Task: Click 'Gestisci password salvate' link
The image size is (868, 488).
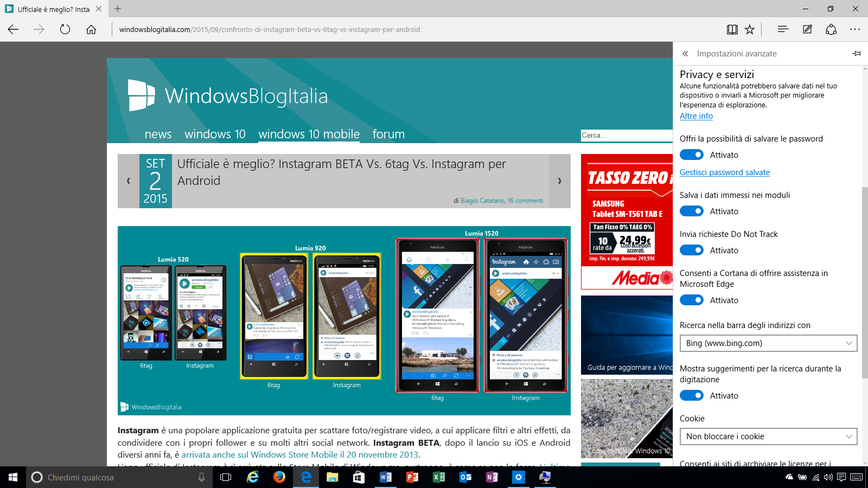Action: point(725,172)
